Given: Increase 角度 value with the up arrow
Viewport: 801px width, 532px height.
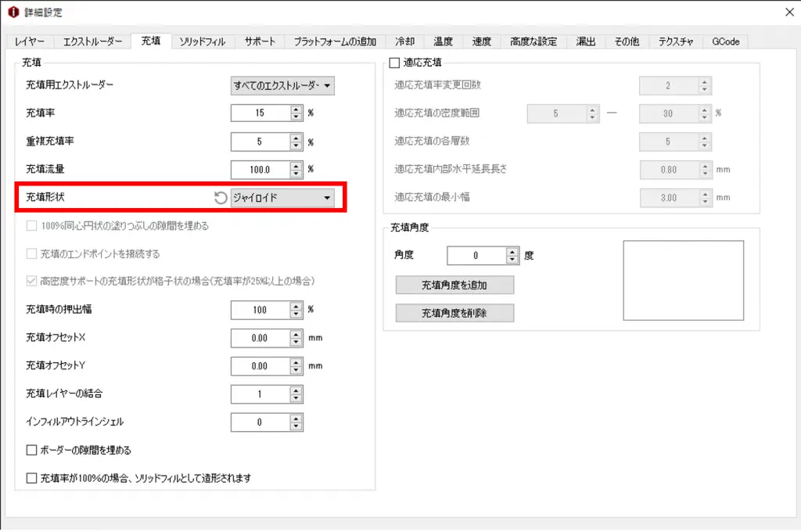Looking at the screenshot, I should click(512, 252).
